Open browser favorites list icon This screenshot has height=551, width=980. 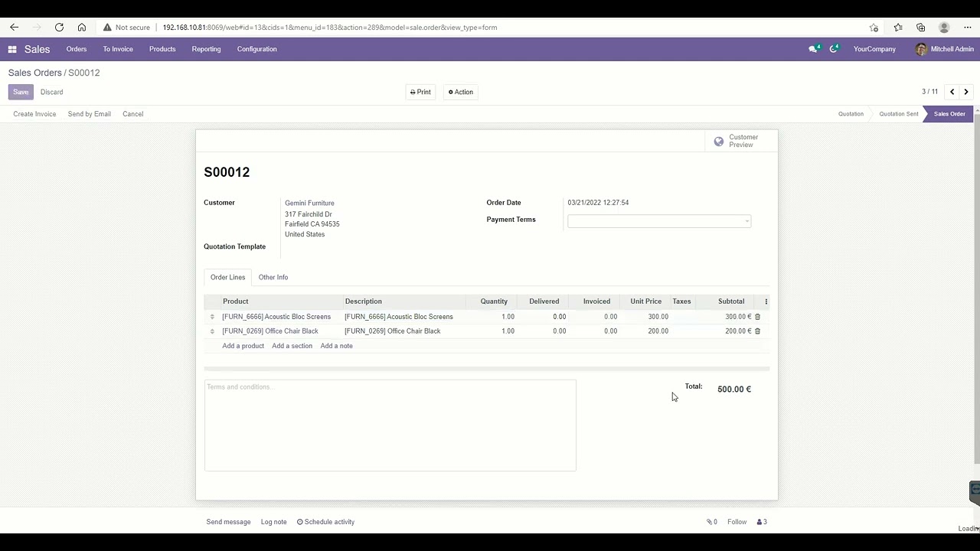898,28
